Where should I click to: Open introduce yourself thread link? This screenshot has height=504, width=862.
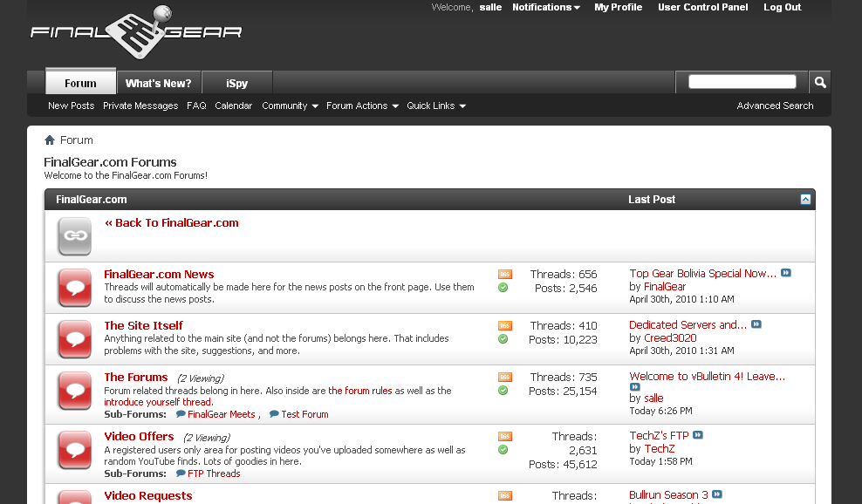coord(158,402)
